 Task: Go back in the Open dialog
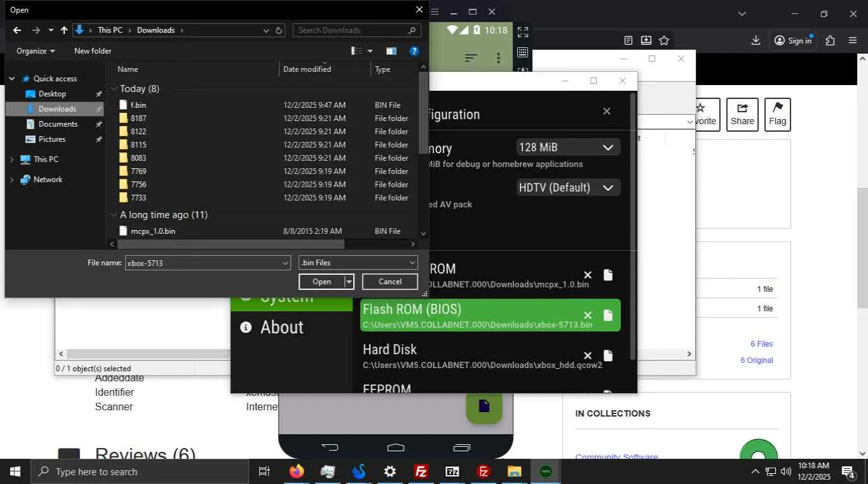[x=17, y=30]
